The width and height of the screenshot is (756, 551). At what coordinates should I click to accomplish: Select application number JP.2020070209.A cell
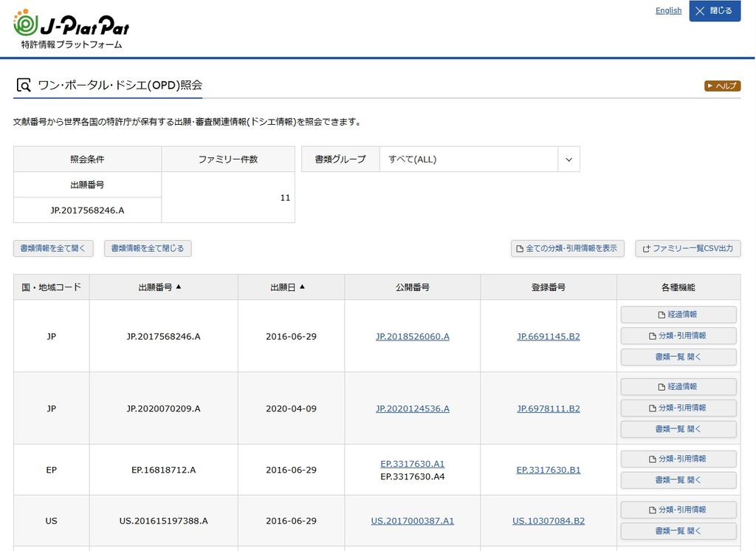163,408
